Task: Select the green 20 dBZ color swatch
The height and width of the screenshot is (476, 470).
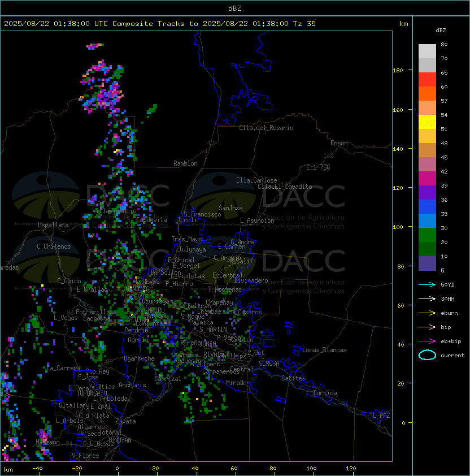Action: click(x=427, y=235)
